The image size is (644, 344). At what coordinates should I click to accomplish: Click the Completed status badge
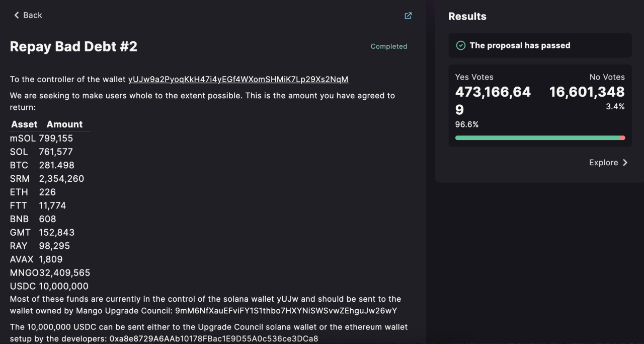(x=389, y=46)
